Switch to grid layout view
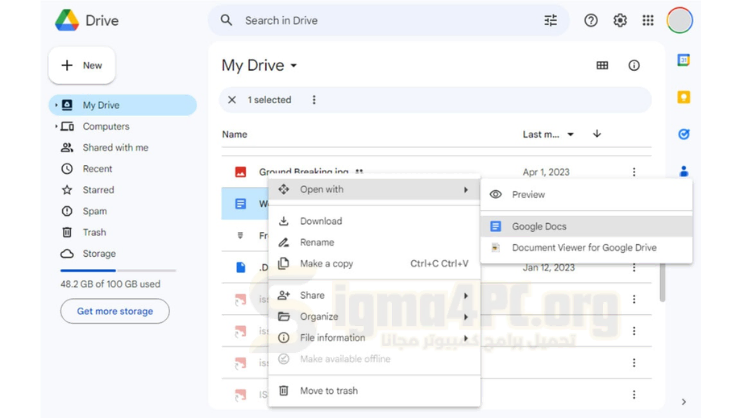 pyautogui.click(x=602, y=65)
